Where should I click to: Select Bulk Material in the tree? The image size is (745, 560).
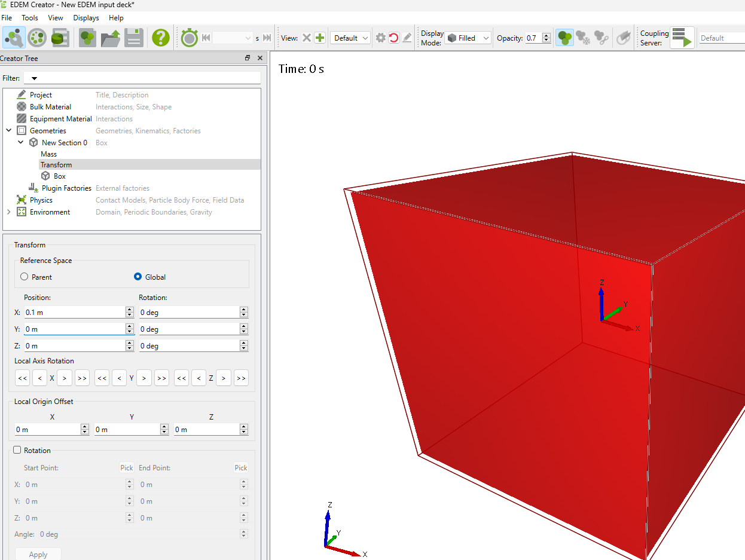pos(50,107)
